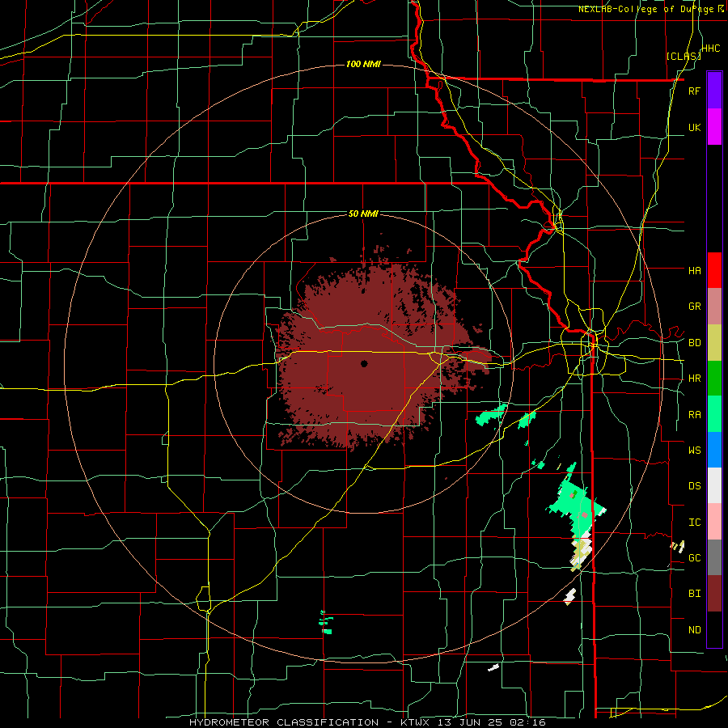Viewport: 728px width, 728px height.
Task: Click the "RA" legend label
Action: pyautogui.click(x=694, y=415)
